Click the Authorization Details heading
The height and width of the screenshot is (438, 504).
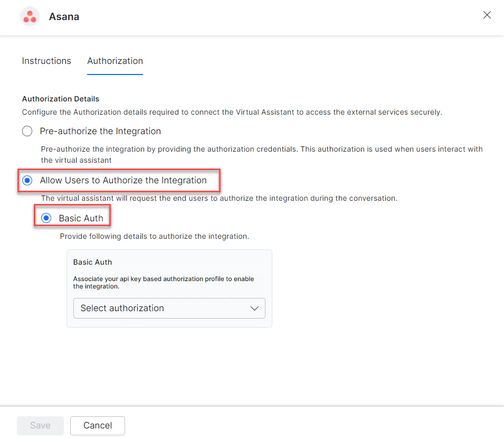(x=60, y=99)
